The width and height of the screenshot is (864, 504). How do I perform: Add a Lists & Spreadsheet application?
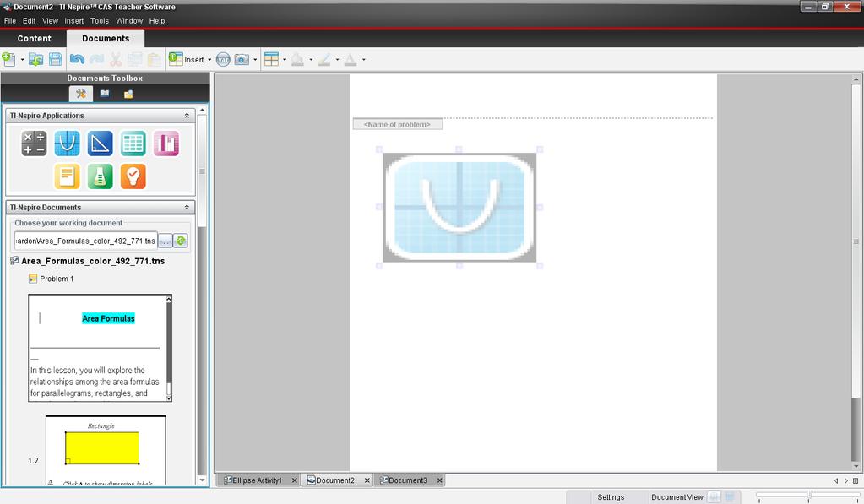coord(133,144)
